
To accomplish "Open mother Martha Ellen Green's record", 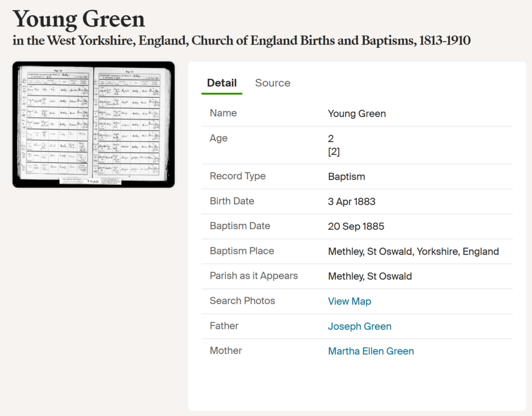I will click(371, 351).
